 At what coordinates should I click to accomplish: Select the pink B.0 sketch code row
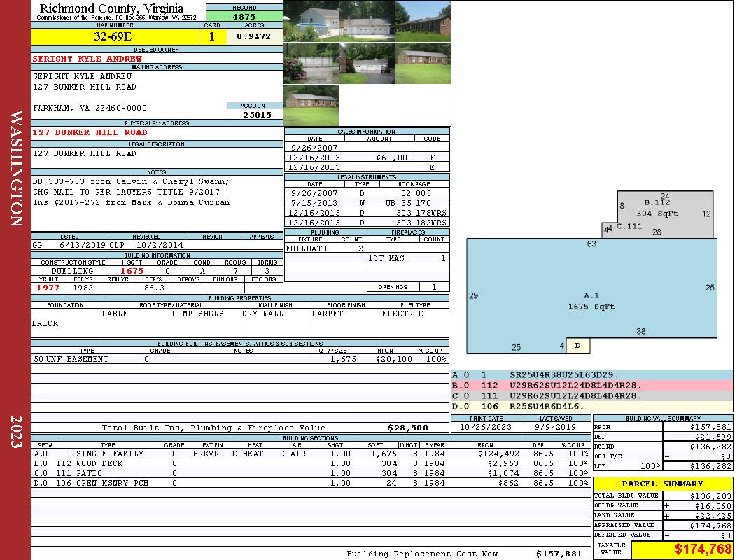pos(591,386)
